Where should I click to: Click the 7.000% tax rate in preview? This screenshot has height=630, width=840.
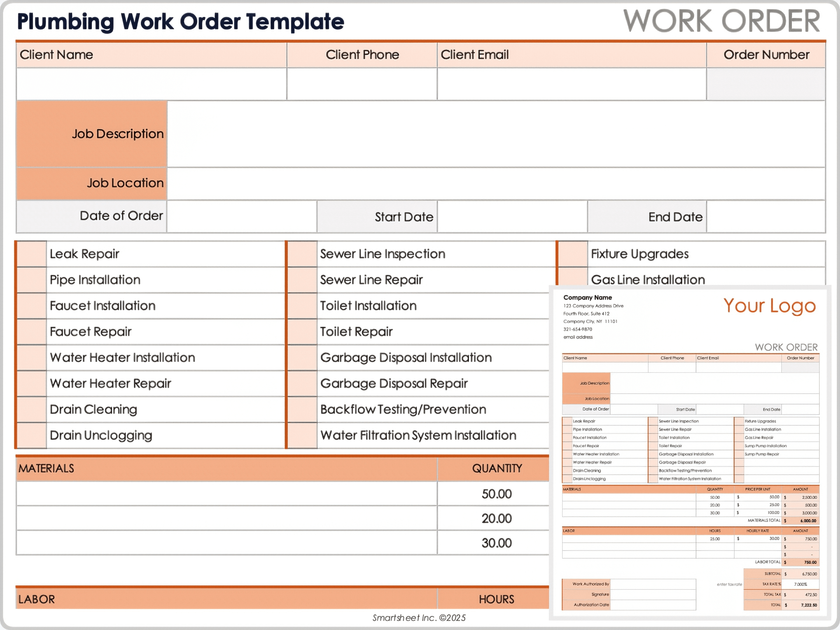(801, 584)
